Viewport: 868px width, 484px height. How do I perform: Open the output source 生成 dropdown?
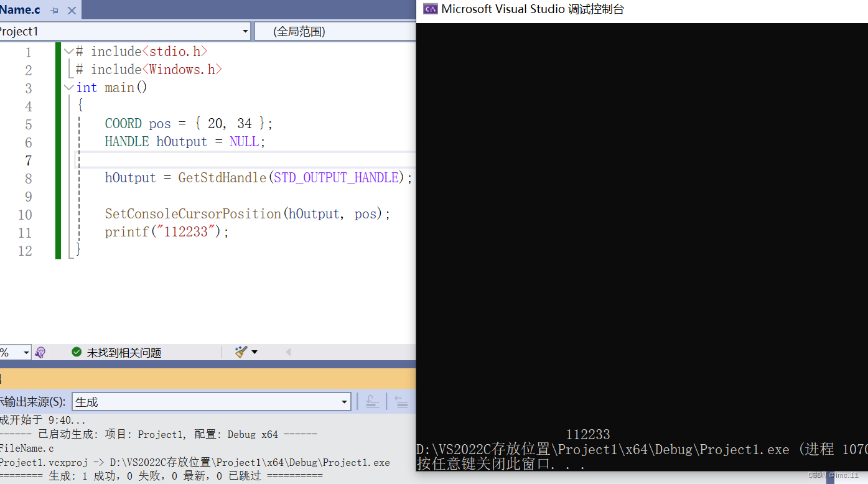coord(212,402)
